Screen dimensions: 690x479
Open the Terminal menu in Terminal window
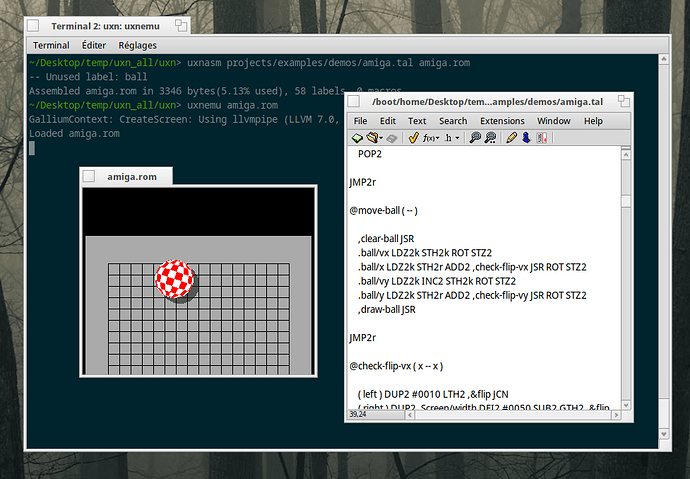pyautogui.click(x=51, y=45)
